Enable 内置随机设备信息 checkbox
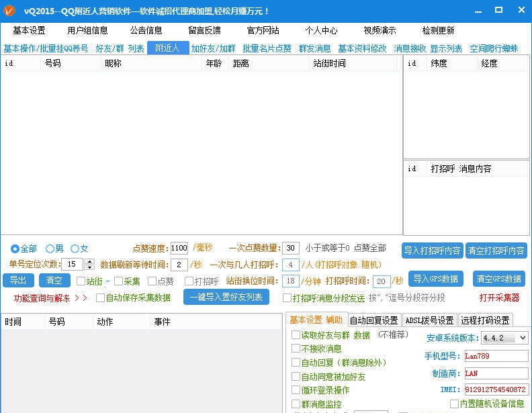 454,404
